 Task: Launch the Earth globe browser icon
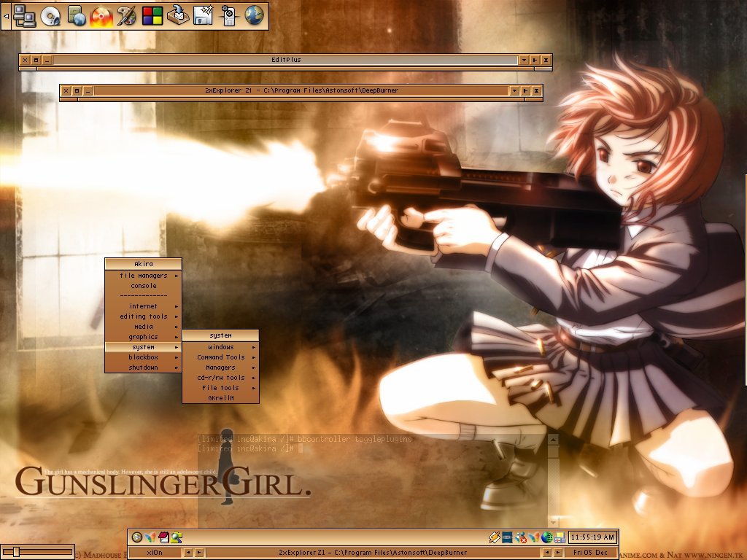click(255, 16)
